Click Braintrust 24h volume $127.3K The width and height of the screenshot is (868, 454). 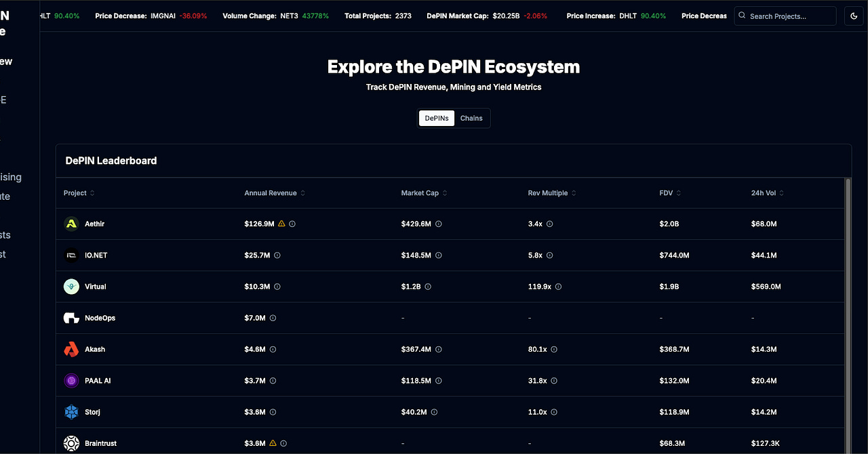(766, 443)
